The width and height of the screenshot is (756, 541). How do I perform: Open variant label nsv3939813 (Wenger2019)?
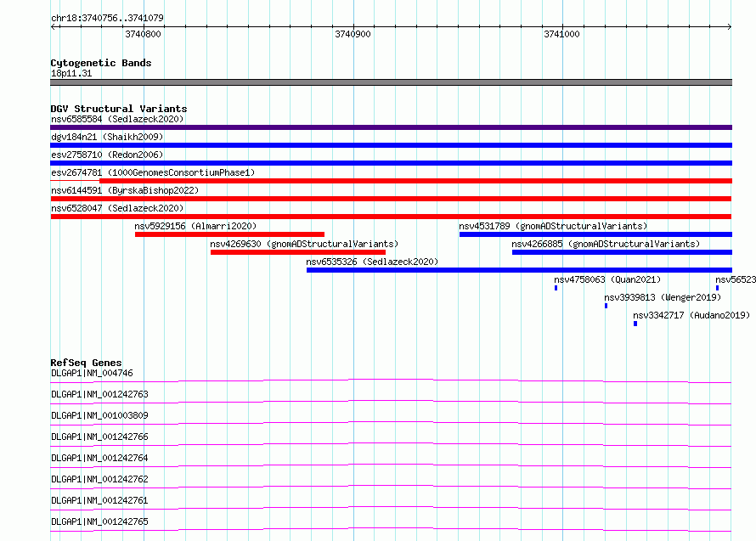663,297
